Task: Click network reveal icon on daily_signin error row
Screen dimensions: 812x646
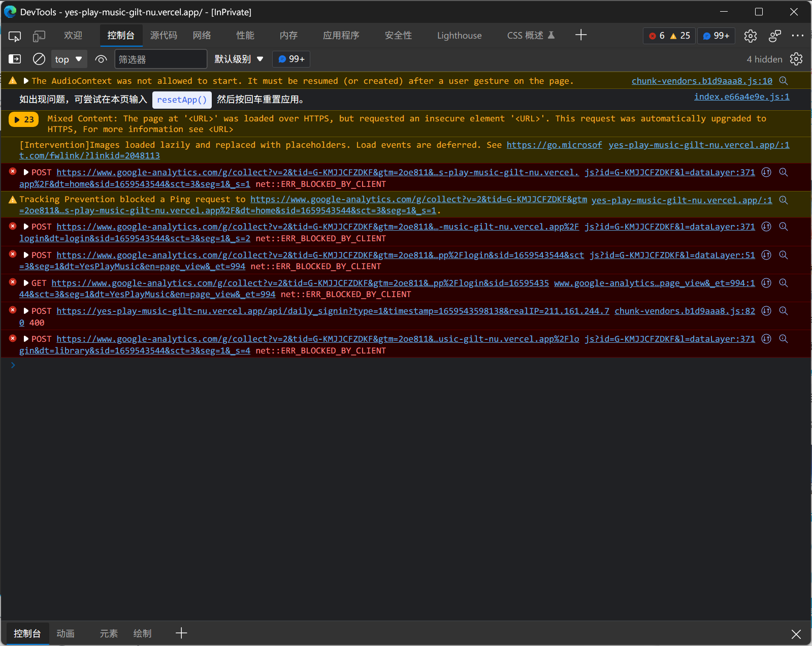Action: pyautogui.click(x=766, y=311)
